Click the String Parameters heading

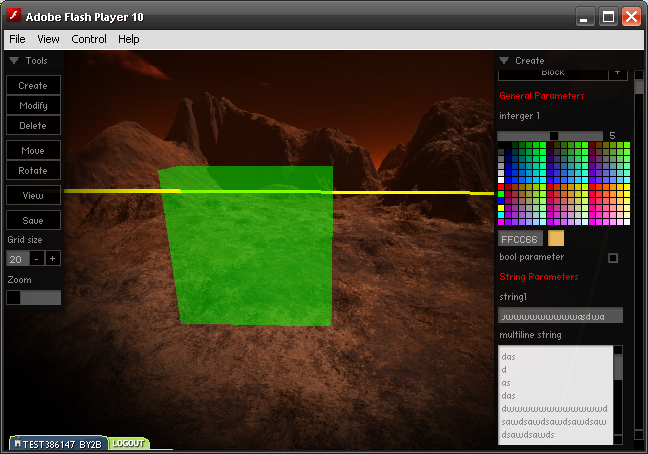click(x=538, y=277)
